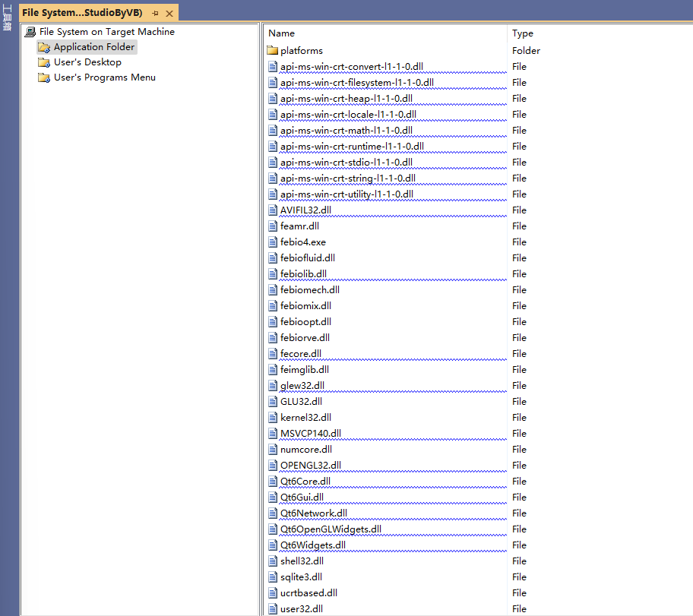Image resolution: width=693 pixels, height=616 pixels.
Task: Select the febioopt.dll file name
Action: (305, 322)
